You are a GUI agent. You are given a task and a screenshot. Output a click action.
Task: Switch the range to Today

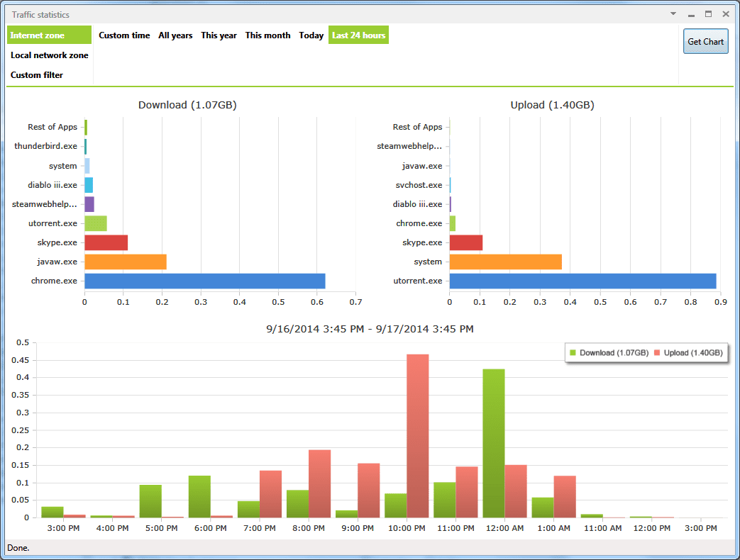point(311,35)
